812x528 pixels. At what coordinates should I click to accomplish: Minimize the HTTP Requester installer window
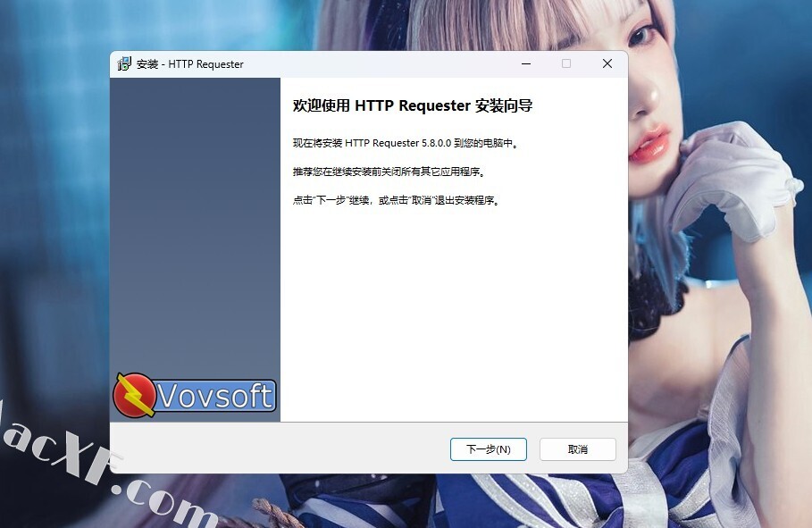(526, 63)
